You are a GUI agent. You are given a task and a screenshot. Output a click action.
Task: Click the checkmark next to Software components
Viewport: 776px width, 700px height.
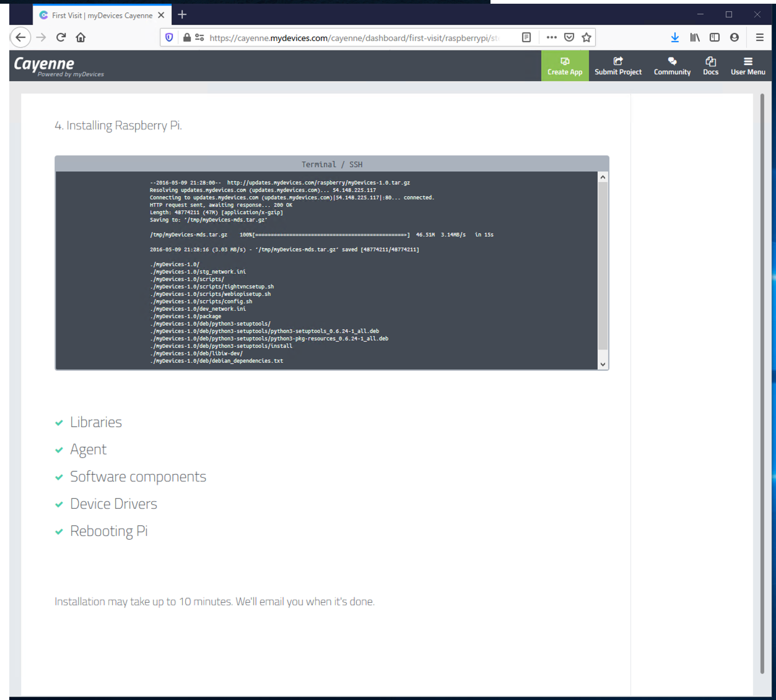tap(59, 477)
